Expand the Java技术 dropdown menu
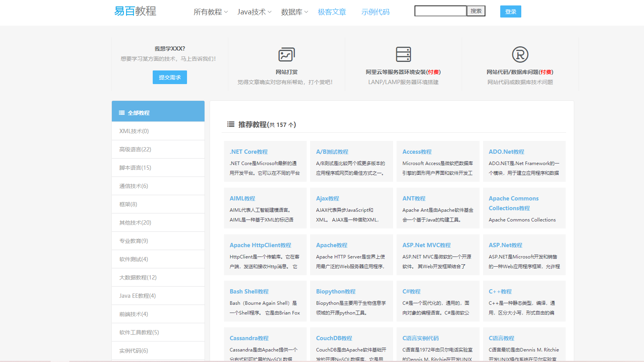 (x=254, y=12)
